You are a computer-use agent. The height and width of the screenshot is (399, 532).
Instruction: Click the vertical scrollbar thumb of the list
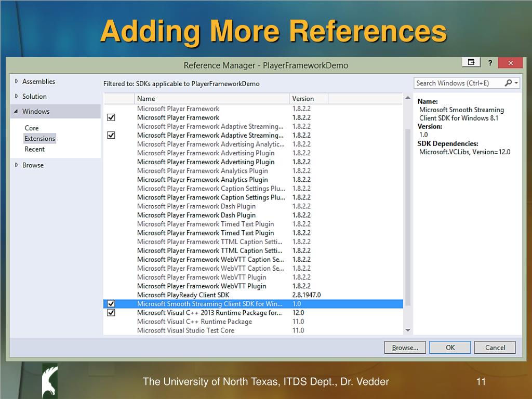pos(408,217)
